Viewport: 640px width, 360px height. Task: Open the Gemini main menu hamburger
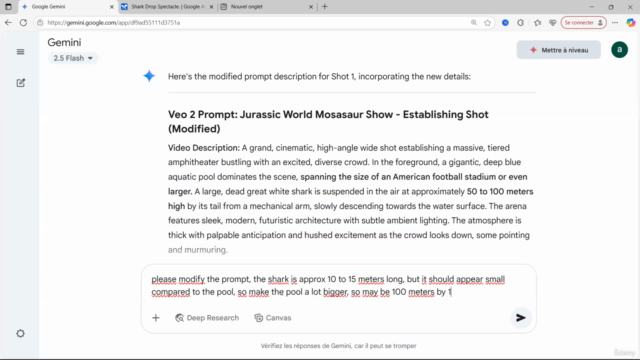(20, 52)
